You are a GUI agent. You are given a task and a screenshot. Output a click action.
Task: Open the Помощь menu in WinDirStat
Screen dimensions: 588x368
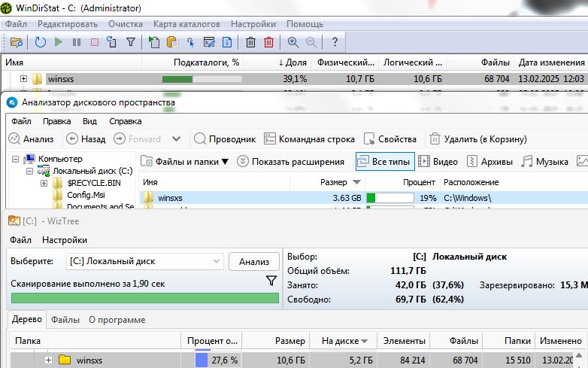[305, 24]
